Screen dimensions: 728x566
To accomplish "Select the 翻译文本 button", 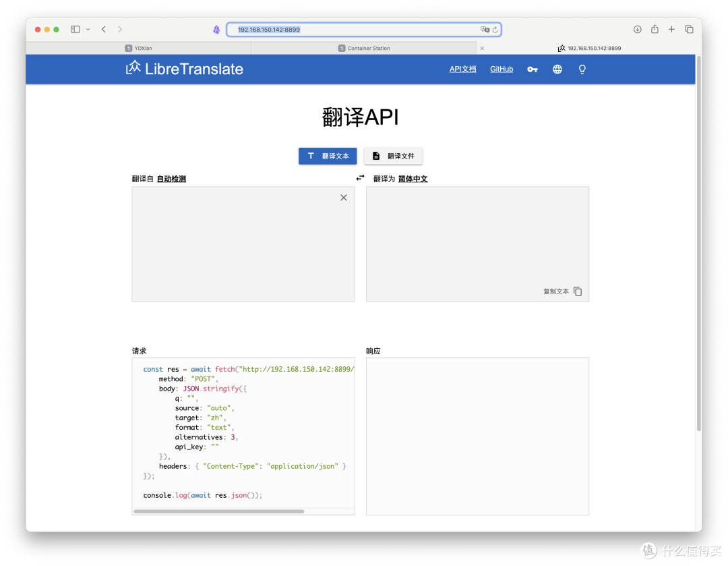I will [328, 156].
